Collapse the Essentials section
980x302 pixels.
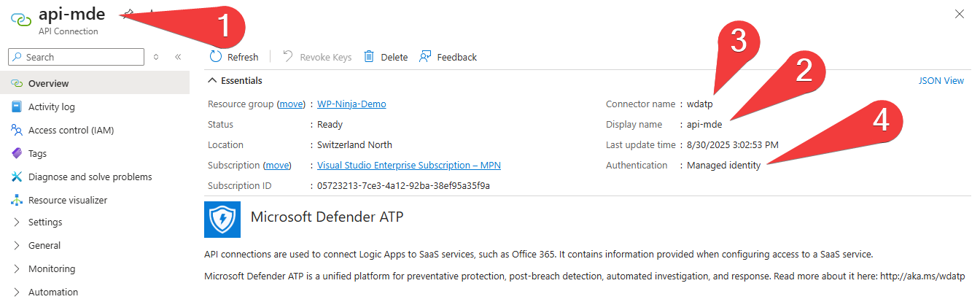tap(212, 81)
